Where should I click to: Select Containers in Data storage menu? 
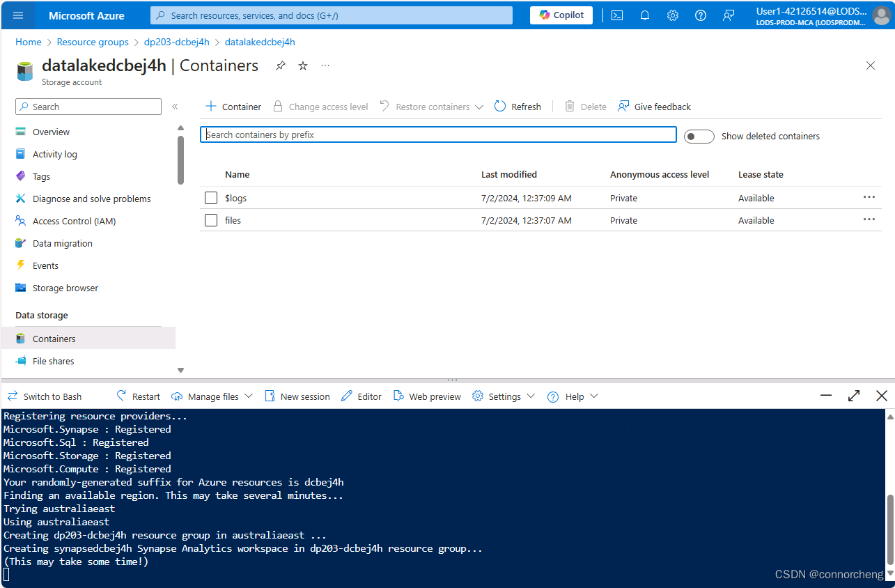coord(88,339)
